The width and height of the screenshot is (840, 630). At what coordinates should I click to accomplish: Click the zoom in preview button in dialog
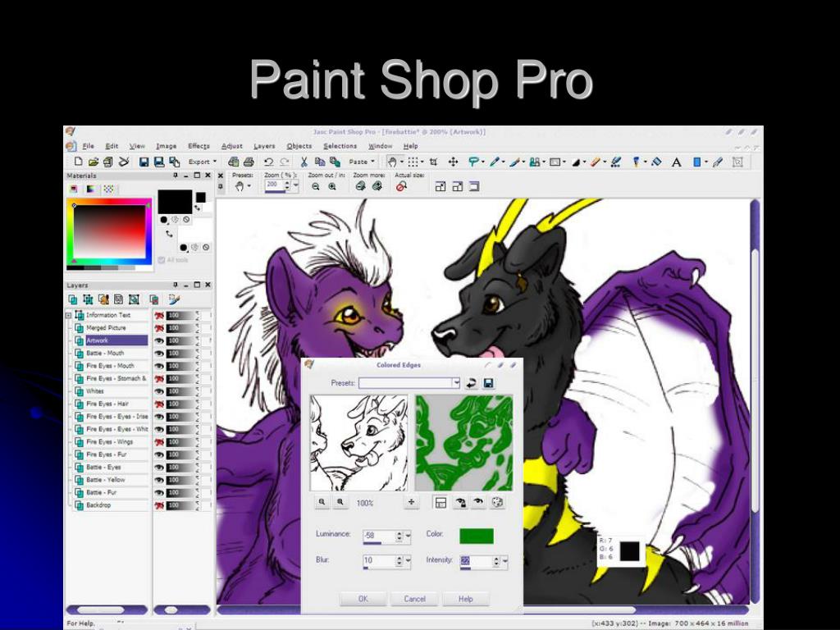point(340,503)
